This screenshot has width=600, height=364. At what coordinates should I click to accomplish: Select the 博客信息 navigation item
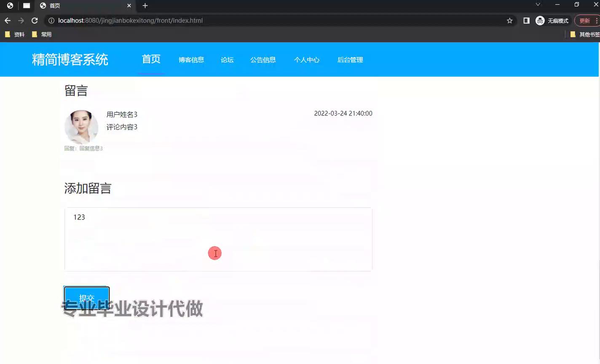(x=191, y=60)
